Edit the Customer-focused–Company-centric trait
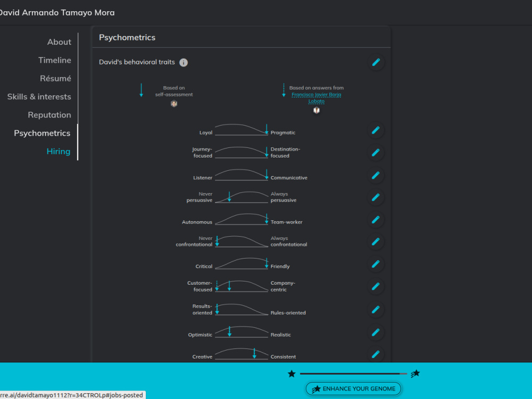The height and width of the screenshot is (399, 532). tap(376, 286)
